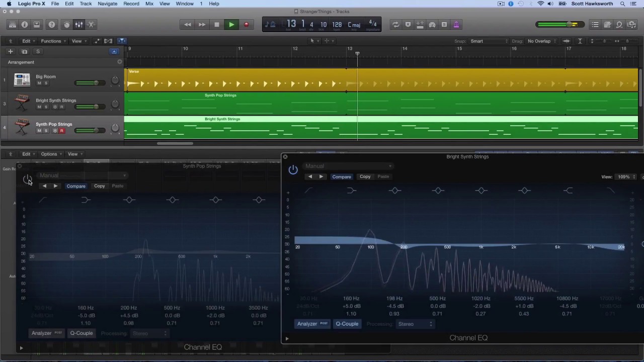Open the Navigate menu

108,4
